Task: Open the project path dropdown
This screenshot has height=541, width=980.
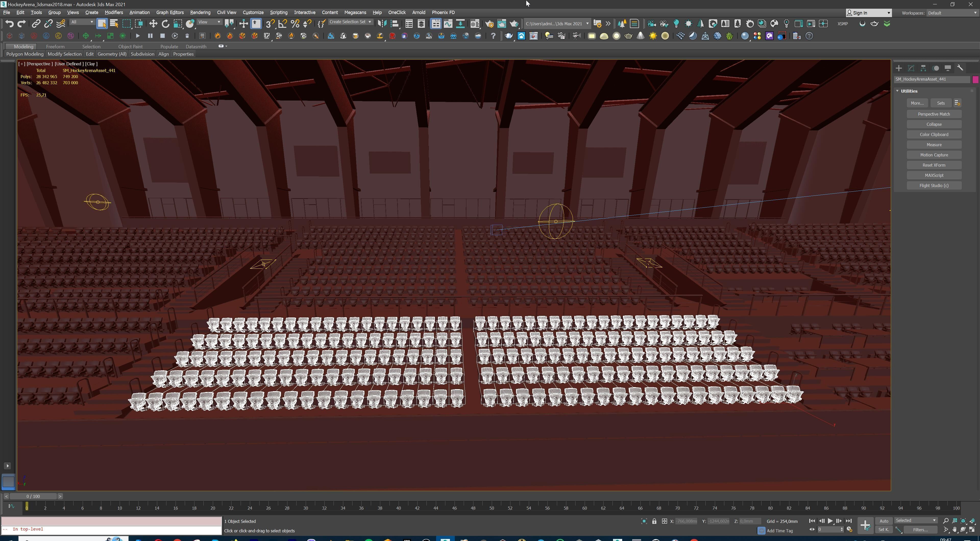Action: (557, 23)
